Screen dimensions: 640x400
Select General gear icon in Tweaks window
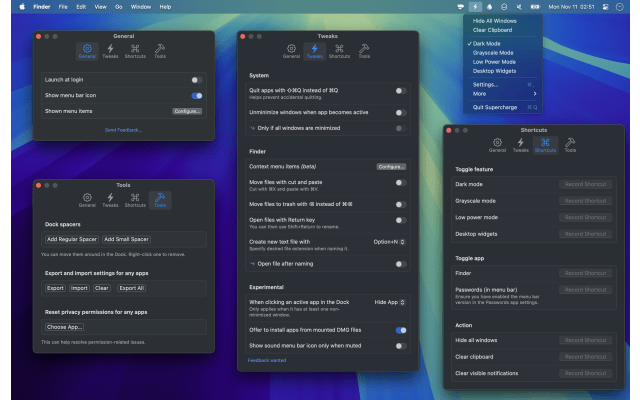pyautogui.click(x=291, y=49)
